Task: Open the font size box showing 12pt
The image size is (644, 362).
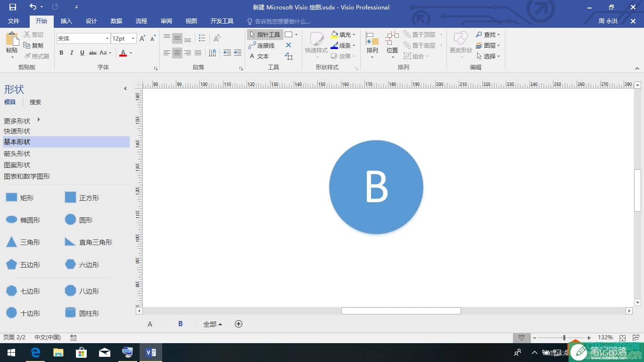Action: pyautogui.click(x=124, y=39)
